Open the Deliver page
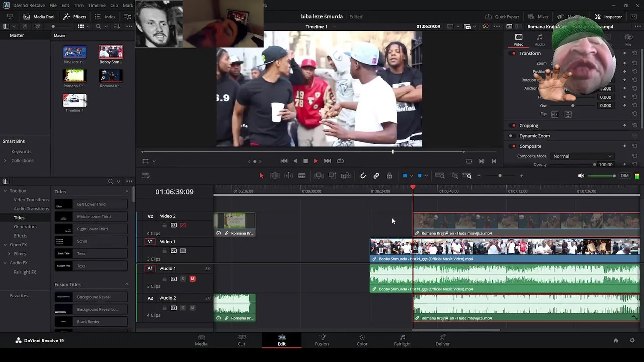This screenshot has width=644, height=362. pos(443,340)
